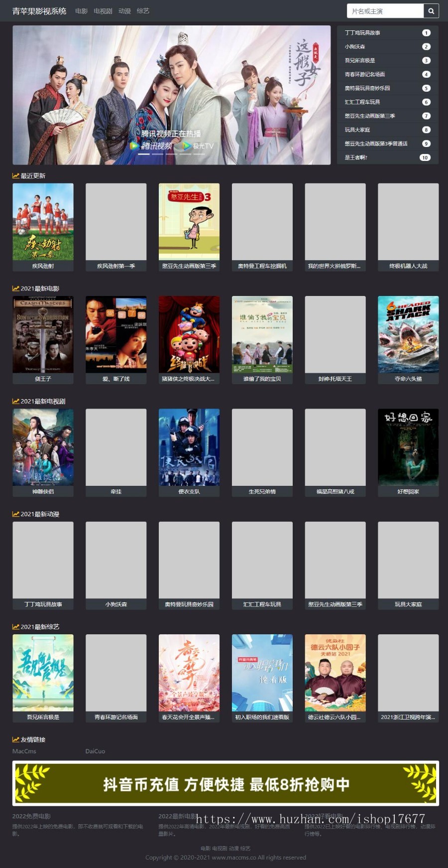Select the first carousel indicator bar

(x=144, y=154)
